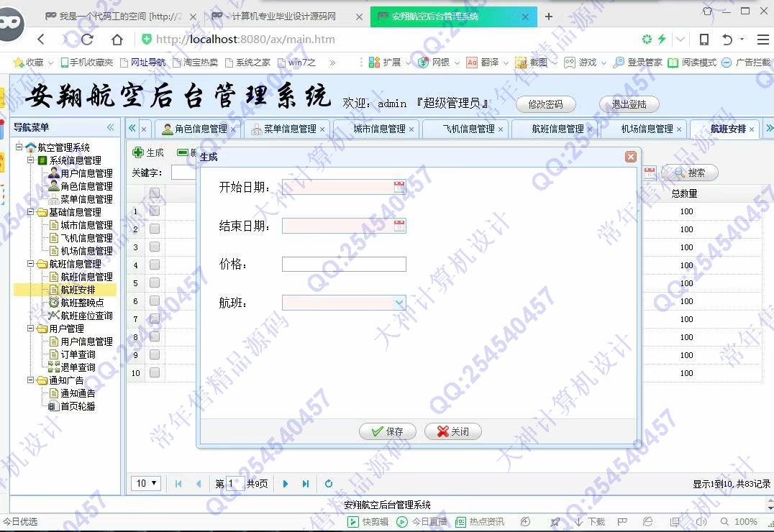The height and width of the screenshot is (532, 774).
Task: Click the 价格 input field
Action: [x=344, y=264]
